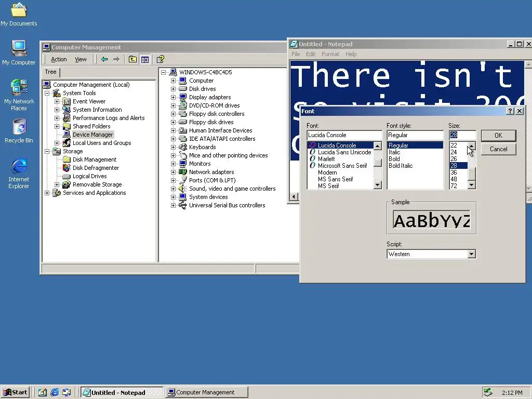Click the question mark help button in Font dialog
The width and height of the screenshot is (532, 399).
coord(510,111)
